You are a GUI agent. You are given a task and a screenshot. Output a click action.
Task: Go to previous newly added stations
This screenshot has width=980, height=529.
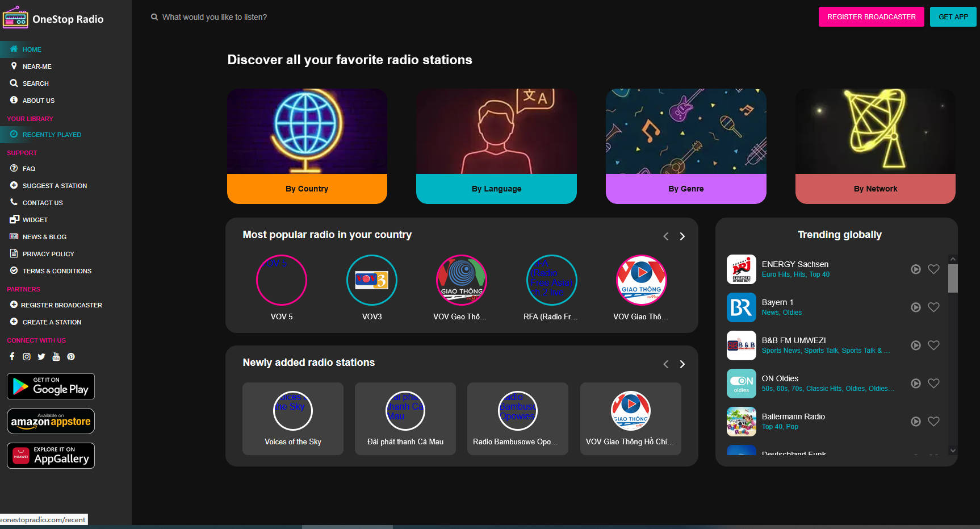(666, 364)
